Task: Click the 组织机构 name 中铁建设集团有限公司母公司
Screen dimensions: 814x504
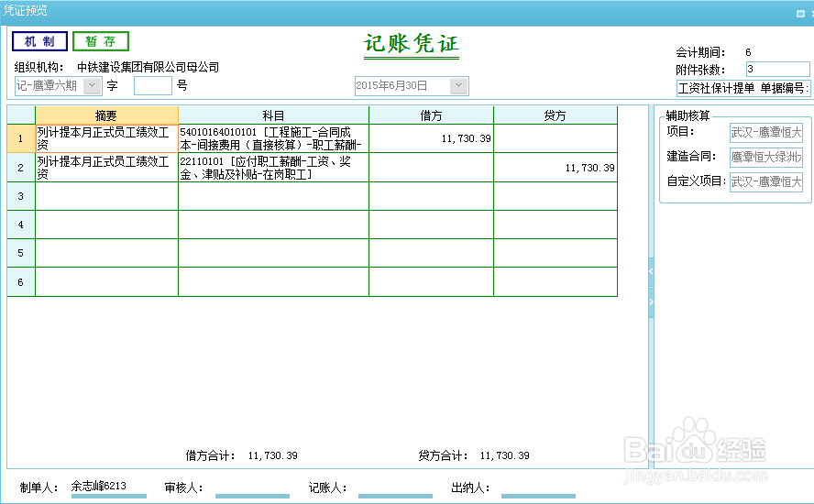Action: [x=148, y=68]
